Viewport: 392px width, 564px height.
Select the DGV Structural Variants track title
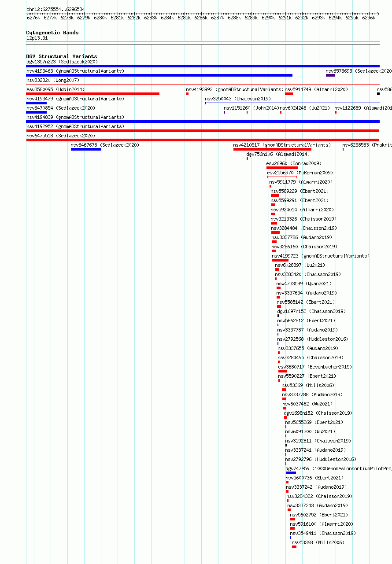(62, 56)
